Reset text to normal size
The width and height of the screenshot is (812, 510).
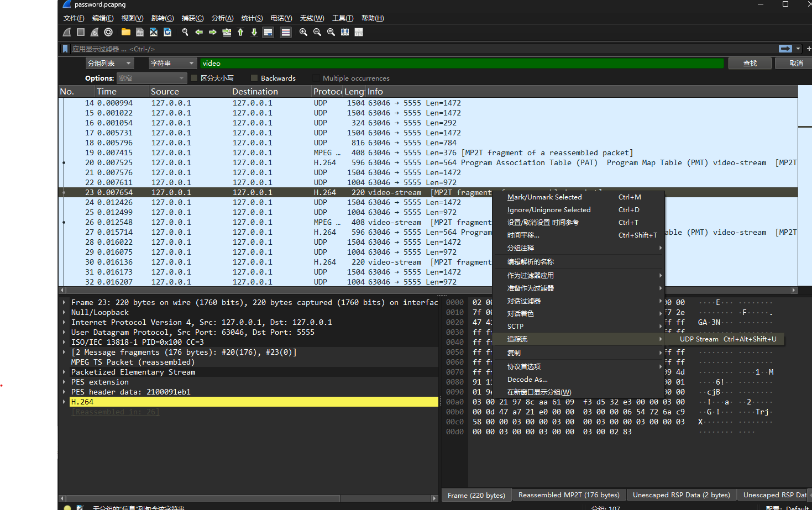[x=331, y=32]
